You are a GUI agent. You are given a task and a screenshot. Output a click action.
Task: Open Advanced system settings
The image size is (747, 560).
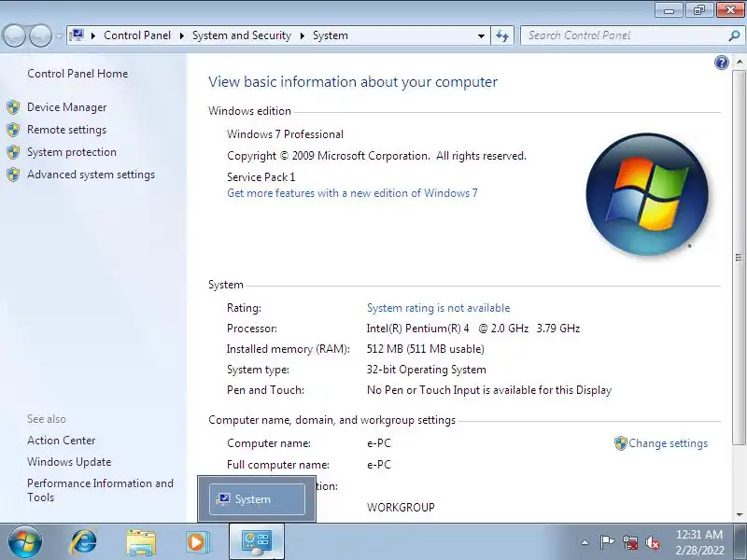pyautogui.click(x=91, y=175)
